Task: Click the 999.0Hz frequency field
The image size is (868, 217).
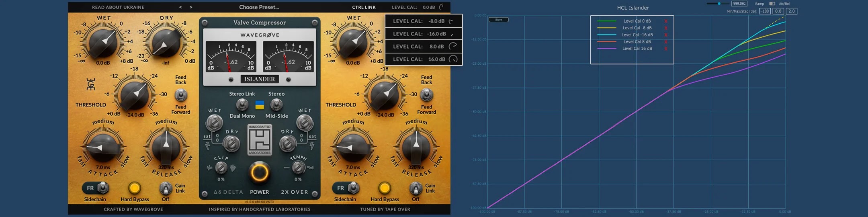Action: (739, 4)
